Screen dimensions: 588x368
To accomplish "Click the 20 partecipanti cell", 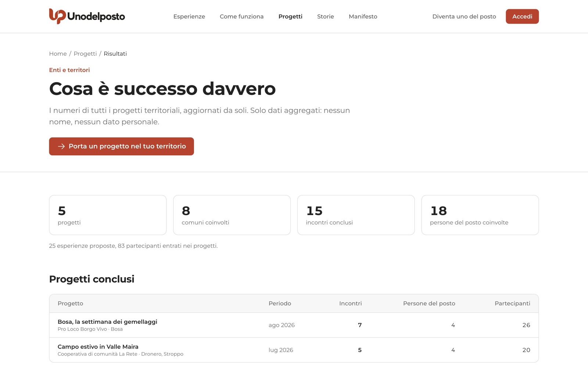I will point(526,350).
